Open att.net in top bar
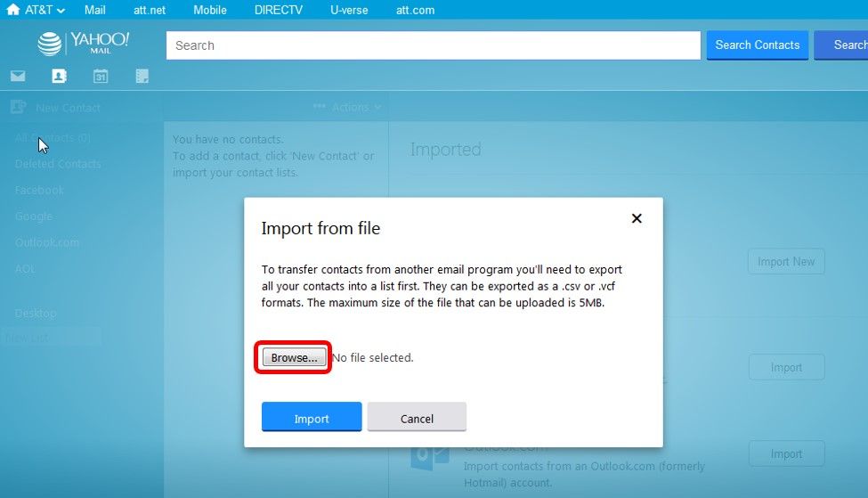This screenshot has height=498, width=868. pyautogui.click(x=150, y=10)
